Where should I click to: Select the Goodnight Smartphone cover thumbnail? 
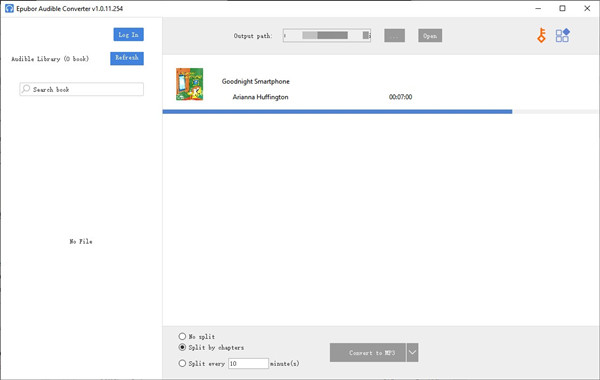tap(189, 84)
